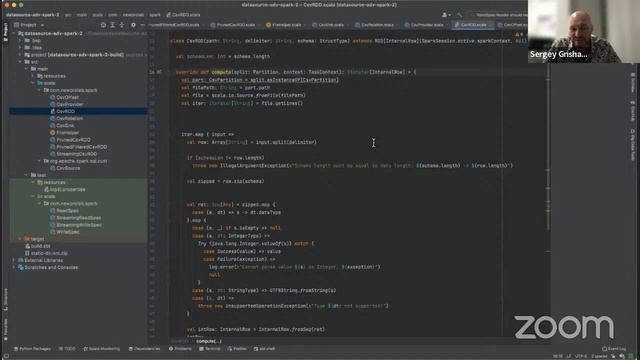The height and width of the screenshot is (360, 640).
Task: Hide the Project panel with minus icon
Action: point(142,25)
